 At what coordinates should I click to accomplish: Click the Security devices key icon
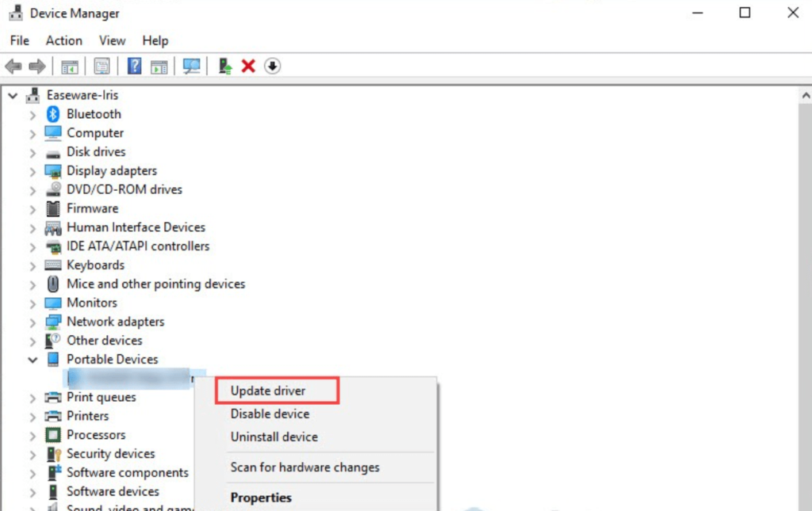(54, 454)
